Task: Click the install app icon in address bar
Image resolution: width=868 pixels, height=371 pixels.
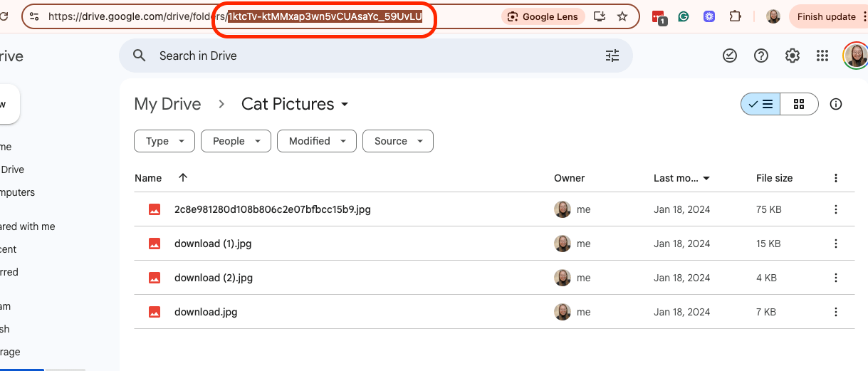Action: 600,16
